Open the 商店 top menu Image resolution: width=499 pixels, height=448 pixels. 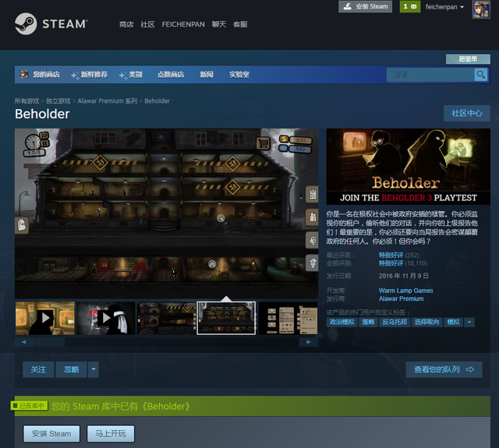(126, 24)
